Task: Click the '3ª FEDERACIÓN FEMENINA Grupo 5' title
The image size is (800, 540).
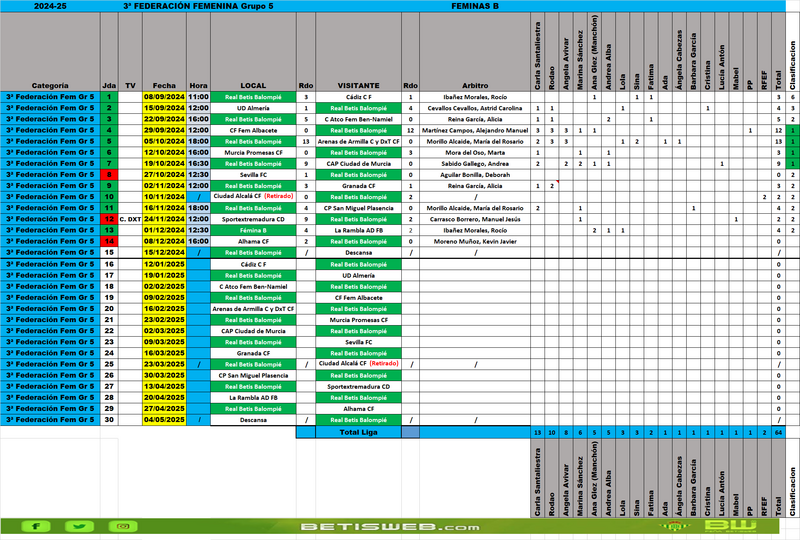Action: (198, 6)
